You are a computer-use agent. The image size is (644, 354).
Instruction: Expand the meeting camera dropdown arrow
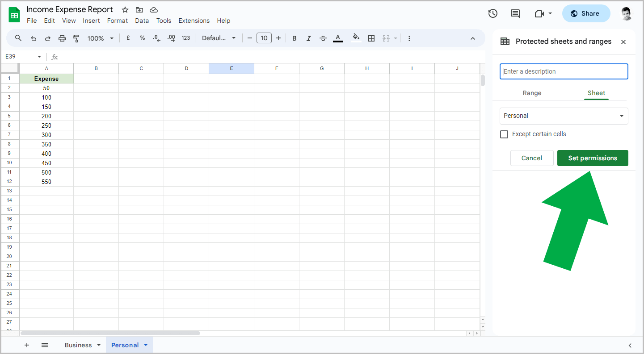pyautogui.click(x=550, y=13)
